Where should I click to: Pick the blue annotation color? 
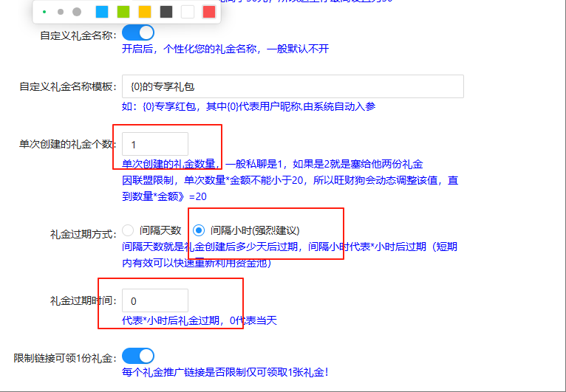(102, 12)
